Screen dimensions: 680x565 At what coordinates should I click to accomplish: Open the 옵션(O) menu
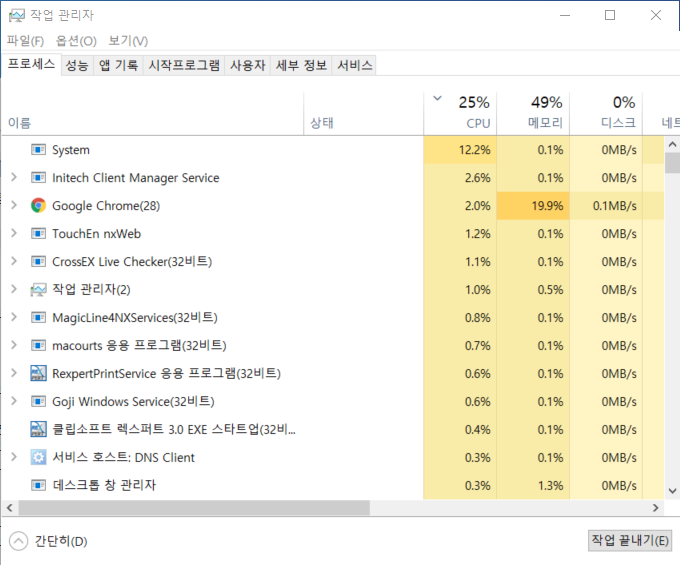pos(76,41)
